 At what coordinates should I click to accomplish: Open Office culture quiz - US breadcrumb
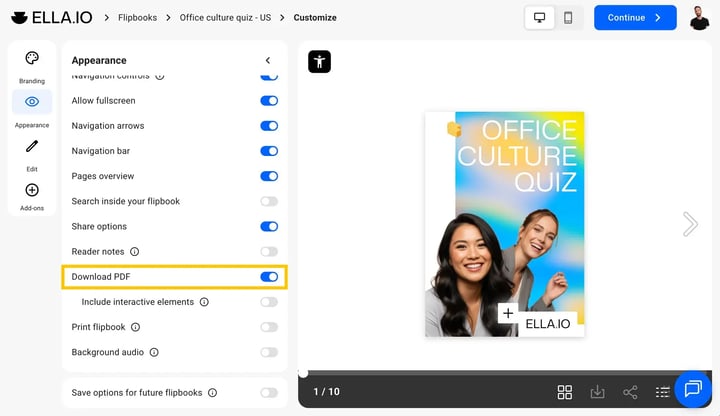pos(225,17)
